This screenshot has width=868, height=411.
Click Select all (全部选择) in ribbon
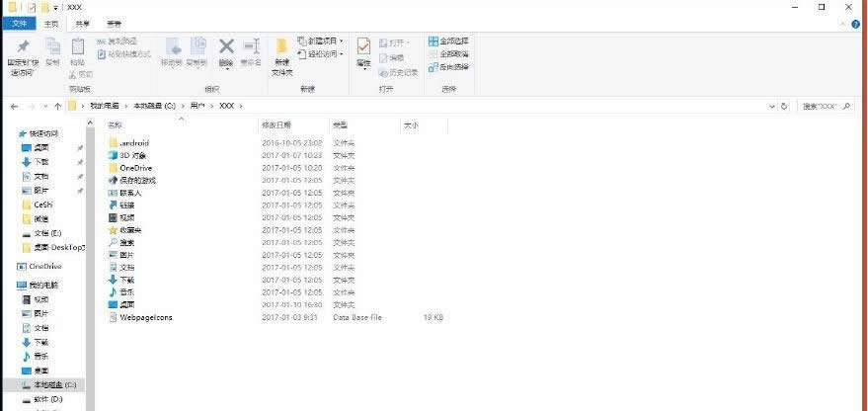tap(448, 41)
